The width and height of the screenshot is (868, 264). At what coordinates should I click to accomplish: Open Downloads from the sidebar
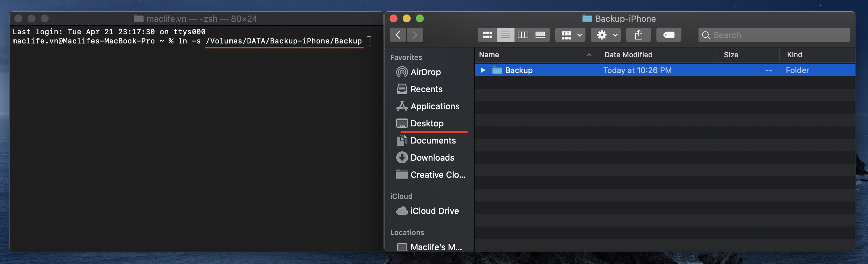click(432, 158)
